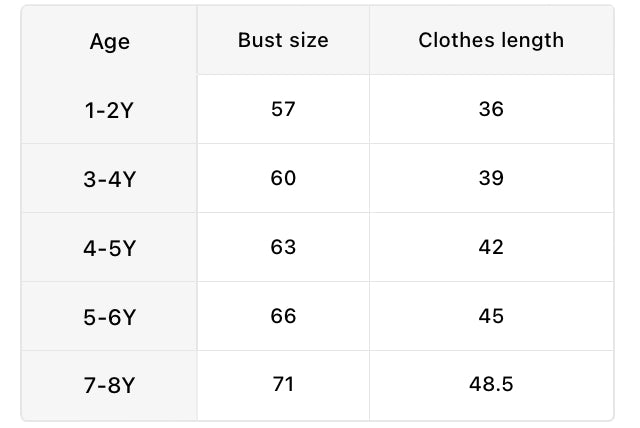Click bust size value 66

283,316
